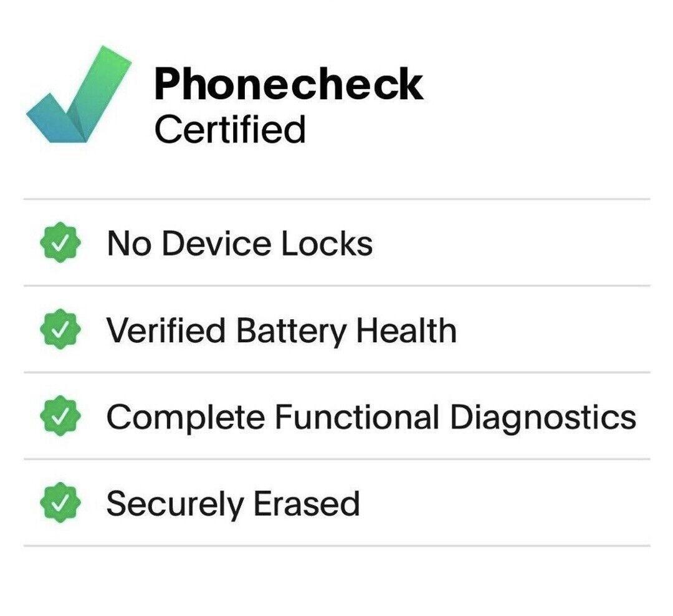Click the Phonecheck blue-green checkmark logo
This screenshot has height=616, width=673.
[79, 95]
